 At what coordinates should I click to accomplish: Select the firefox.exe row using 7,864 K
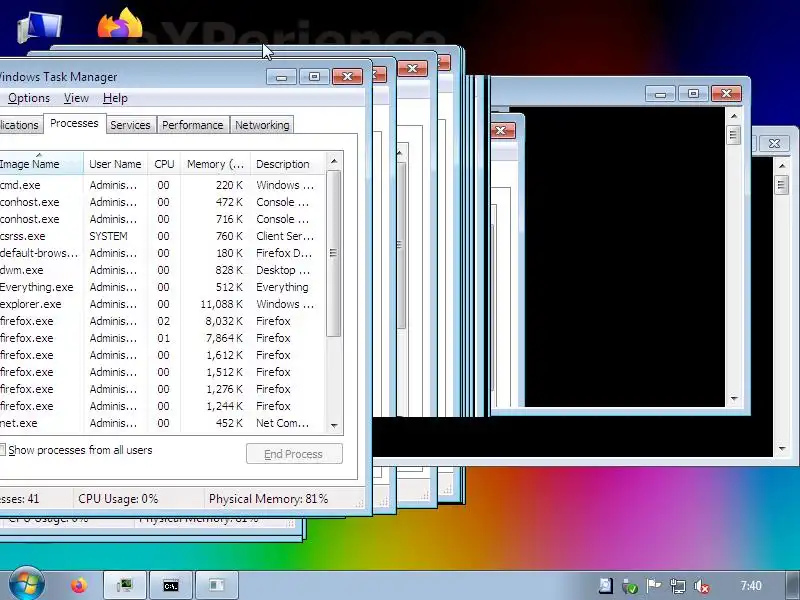point(162,338)
